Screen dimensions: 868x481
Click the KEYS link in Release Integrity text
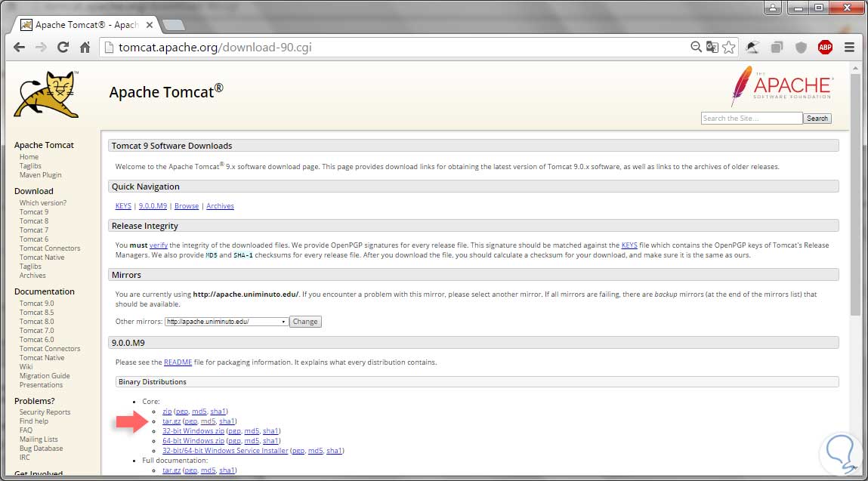pyautogui.click(x=629, y=245)
